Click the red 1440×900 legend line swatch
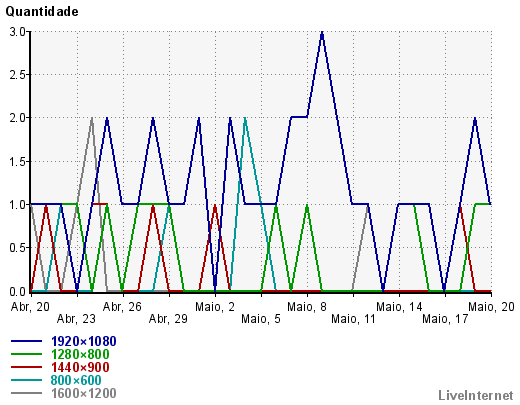The width and height of the screenshot is (520, 405). [27, 367]
